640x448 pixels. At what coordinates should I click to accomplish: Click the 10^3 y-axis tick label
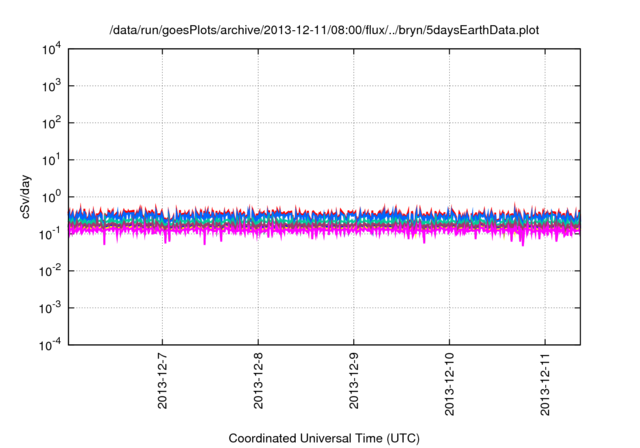[52, 86]
